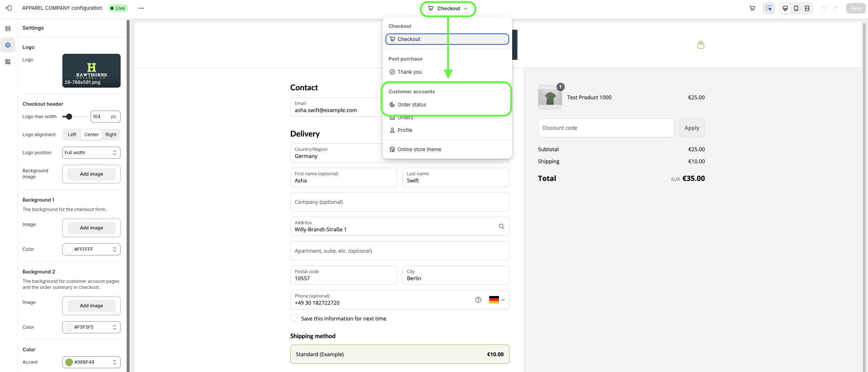Viewport: 868px width, 372px height.
Task: Click Apply discount code button
Action: [x=691, y=128]
